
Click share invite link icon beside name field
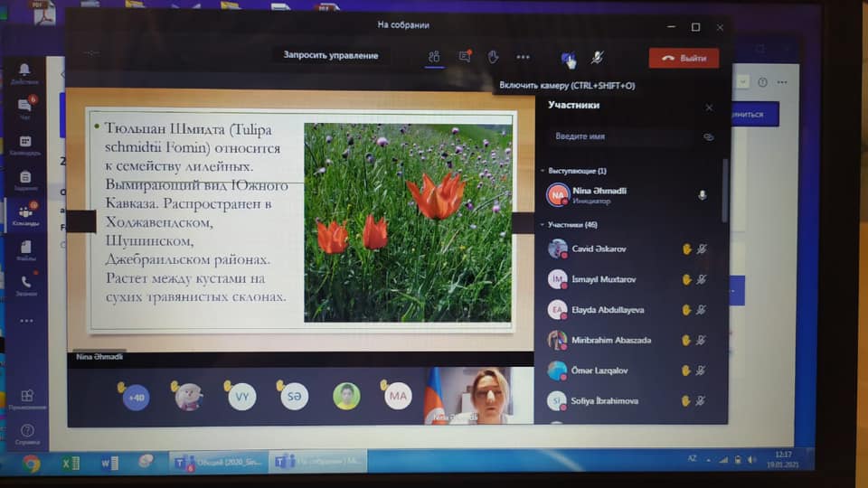pos(708,136)
